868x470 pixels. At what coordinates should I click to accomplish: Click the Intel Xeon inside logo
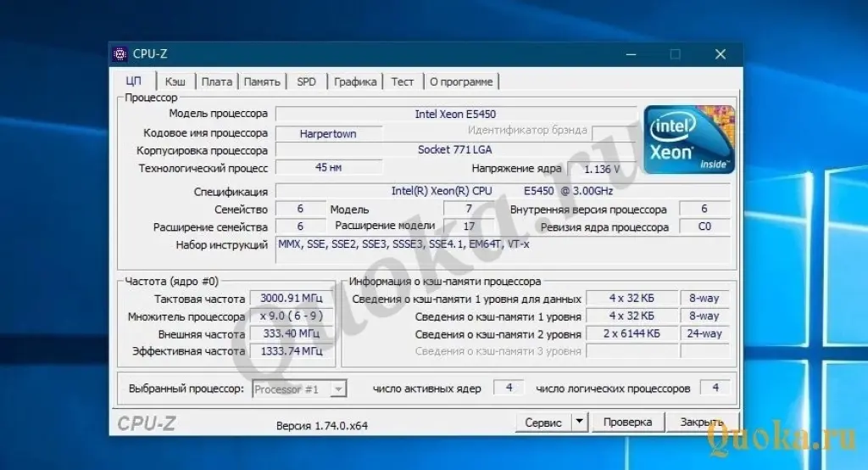click(x=689, y=139)
